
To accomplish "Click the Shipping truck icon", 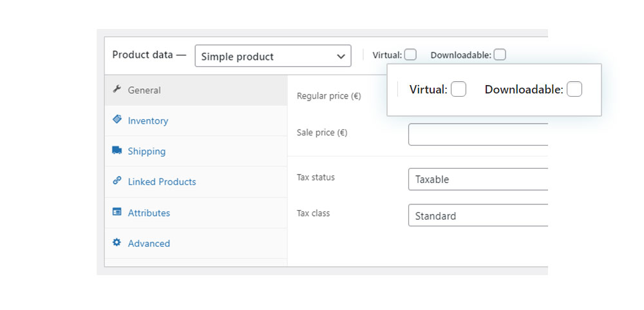I will coord(117,150).
